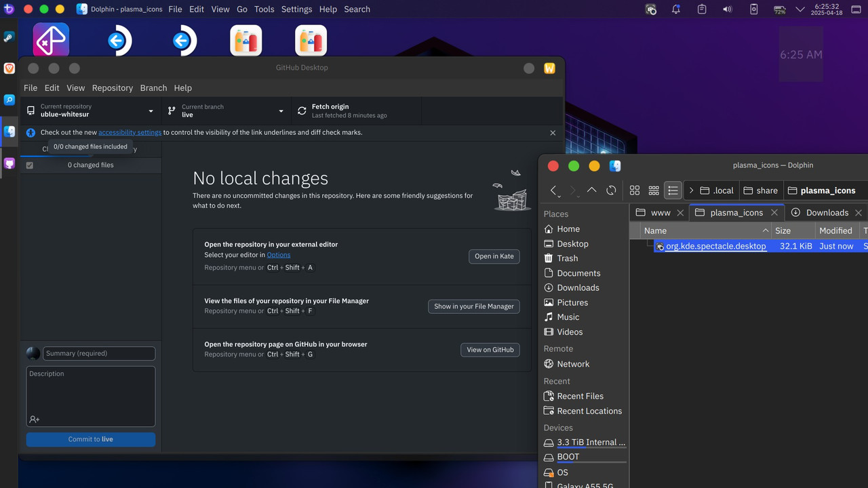The width and height of the screenshot is (868, 488).
Task: Open the clipboard tray icon
Action: coord(702,9)
